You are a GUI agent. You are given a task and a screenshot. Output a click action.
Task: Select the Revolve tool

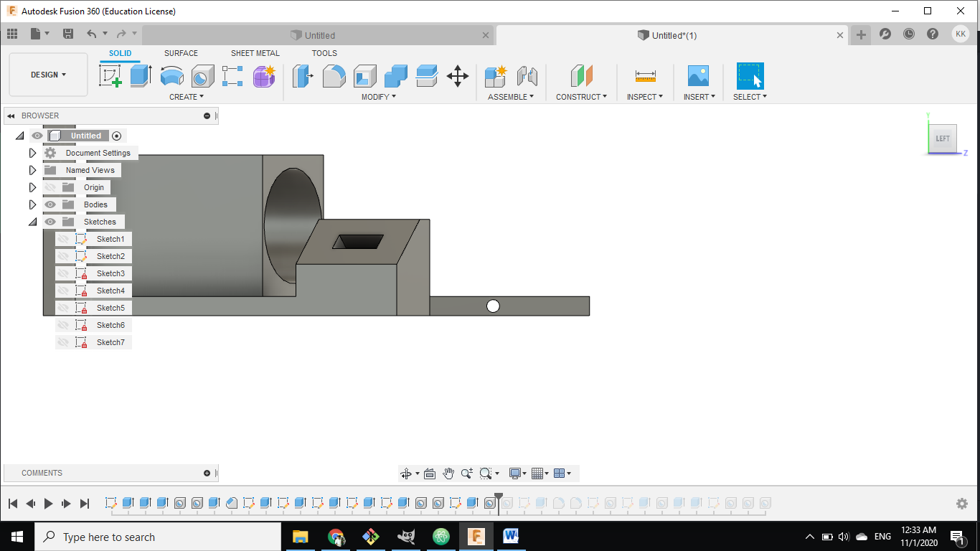tap(171, 75)
